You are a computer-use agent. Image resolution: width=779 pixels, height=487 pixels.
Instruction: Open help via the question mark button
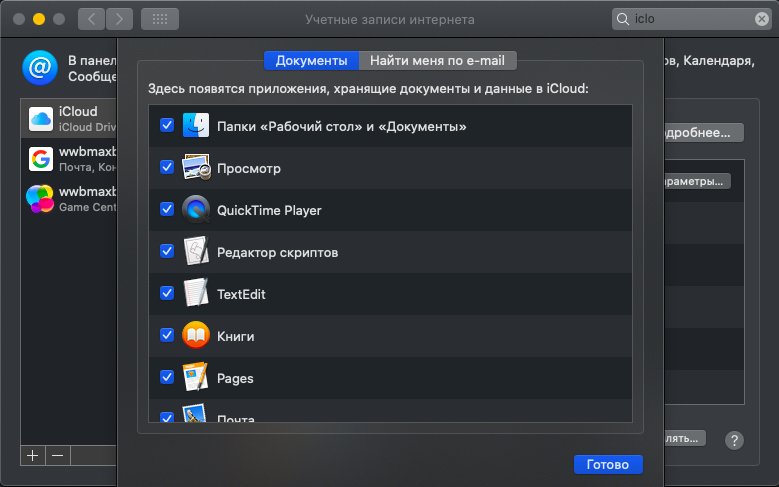point(734,440)
